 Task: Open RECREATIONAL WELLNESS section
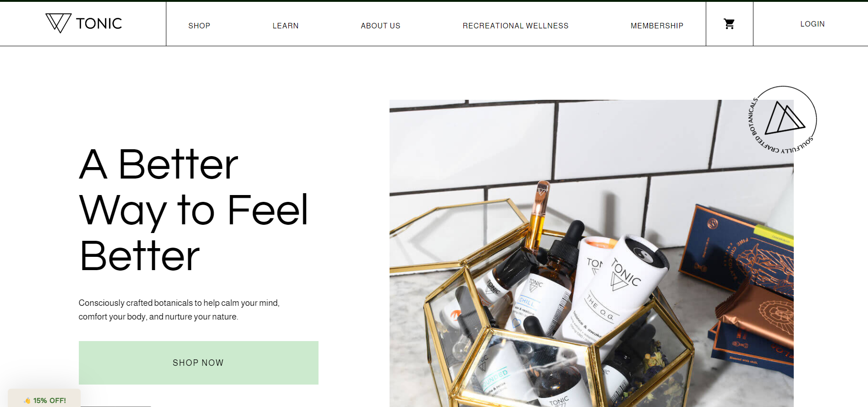click(x=516, y=26)
